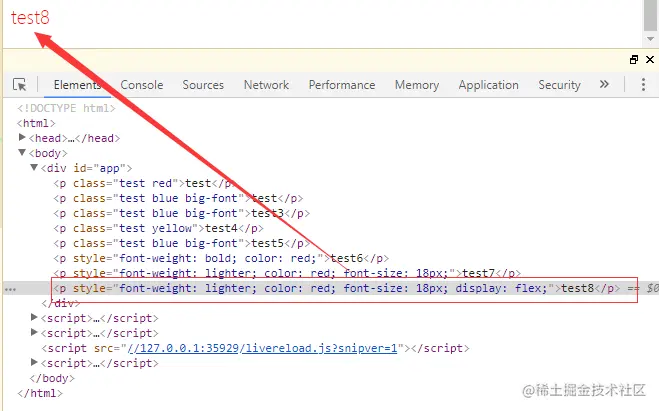Close the DevTools panel with X

pos(649,59)
